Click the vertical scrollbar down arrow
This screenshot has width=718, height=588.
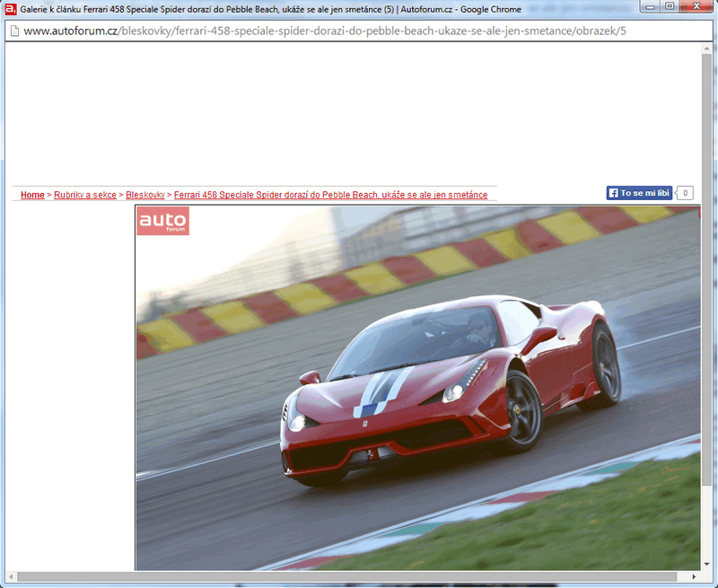coord(706,562)
